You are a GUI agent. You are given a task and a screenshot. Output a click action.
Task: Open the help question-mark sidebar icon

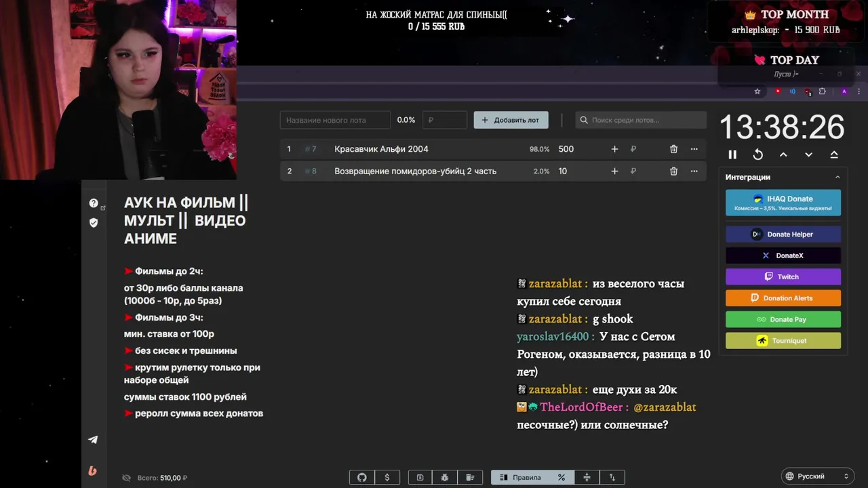point(94,203)
